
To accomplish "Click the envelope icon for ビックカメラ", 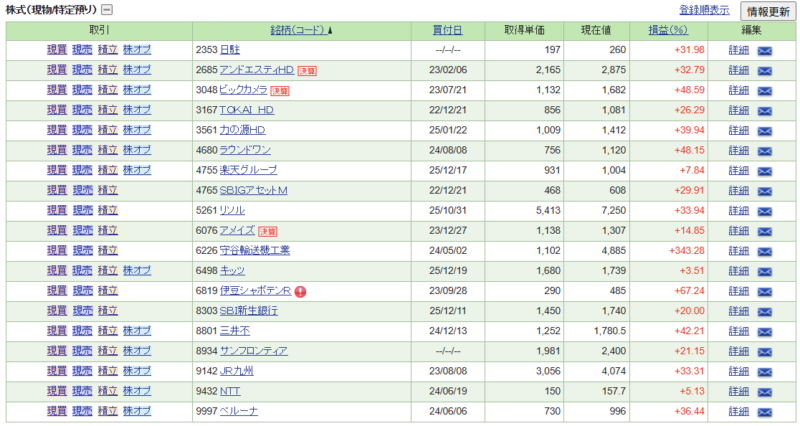I will [x=765, y=90].
